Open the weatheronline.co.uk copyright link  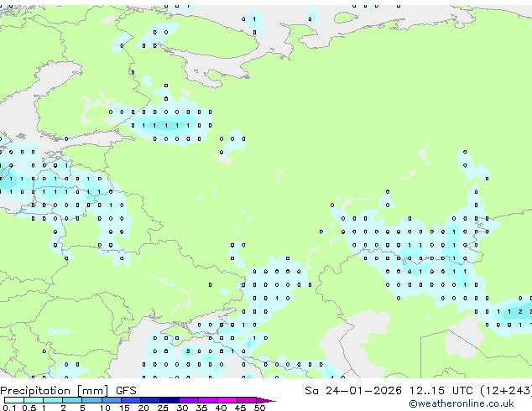(x=462, y=403)
